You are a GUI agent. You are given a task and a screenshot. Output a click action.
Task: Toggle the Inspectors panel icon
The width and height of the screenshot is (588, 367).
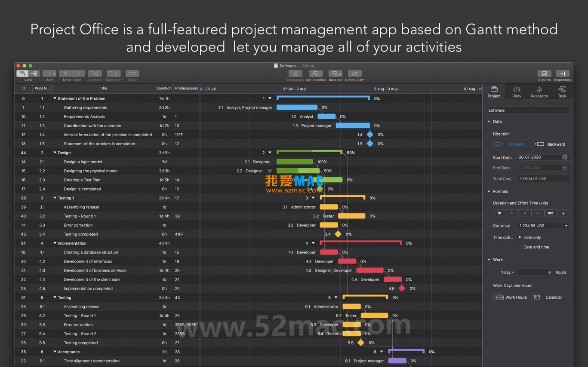562,73
